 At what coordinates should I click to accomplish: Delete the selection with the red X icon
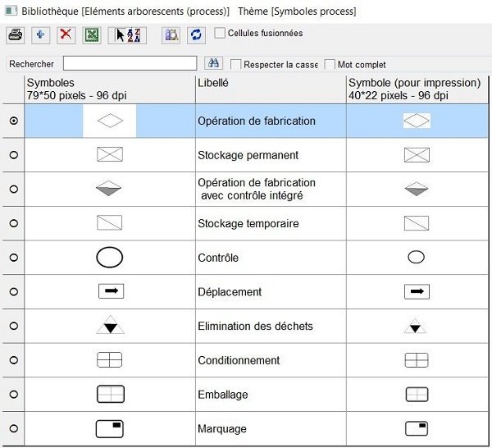[66, 34]
